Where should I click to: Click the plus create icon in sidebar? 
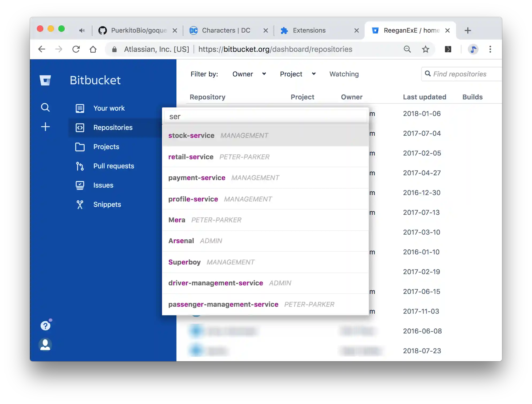(45, 127)
